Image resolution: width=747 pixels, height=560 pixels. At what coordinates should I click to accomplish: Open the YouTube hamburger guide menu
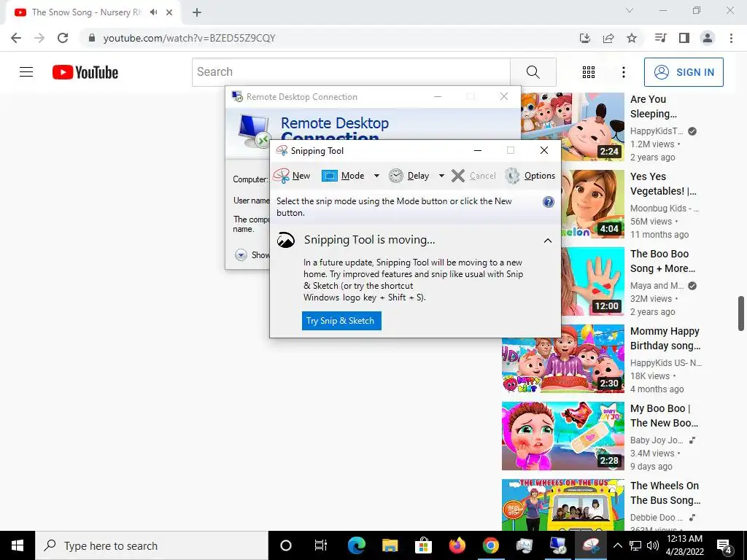pos(26,72)
